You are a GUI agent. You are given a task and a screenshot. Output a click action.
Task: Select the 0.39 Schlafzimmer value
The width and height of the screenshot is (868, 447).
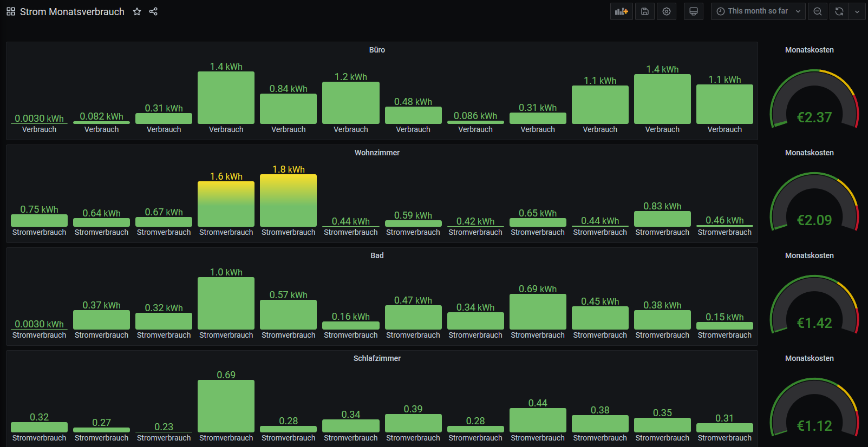pos(413,409)
